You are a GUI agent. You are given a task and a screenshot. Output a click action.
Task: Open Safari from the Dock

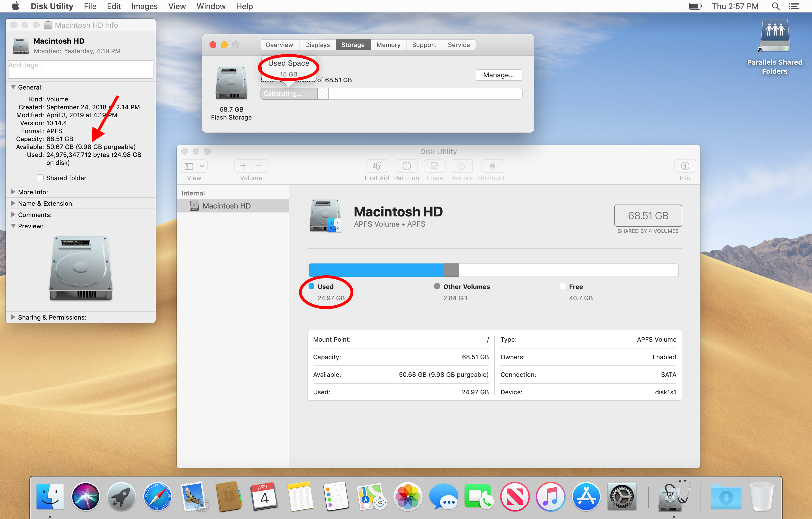point(157,496)
